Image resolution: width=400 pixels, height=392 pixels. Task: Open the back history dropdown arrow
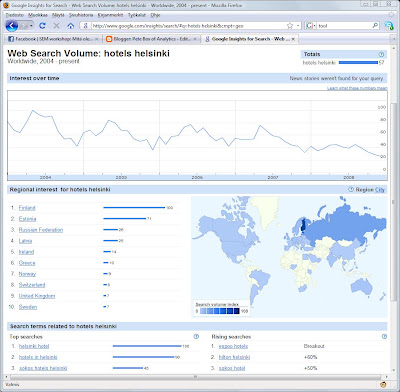click(31, 26)
